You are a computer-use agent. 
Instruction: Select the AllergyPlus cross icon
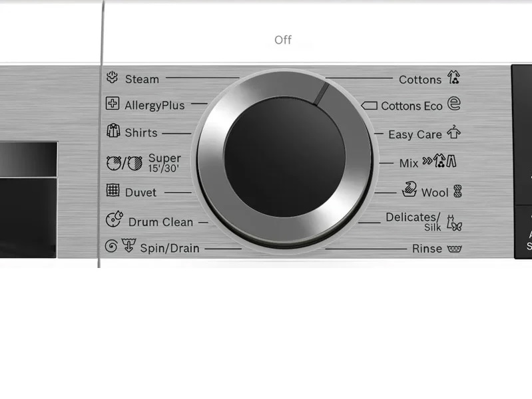pyautogui.click(x=113, y=103)
